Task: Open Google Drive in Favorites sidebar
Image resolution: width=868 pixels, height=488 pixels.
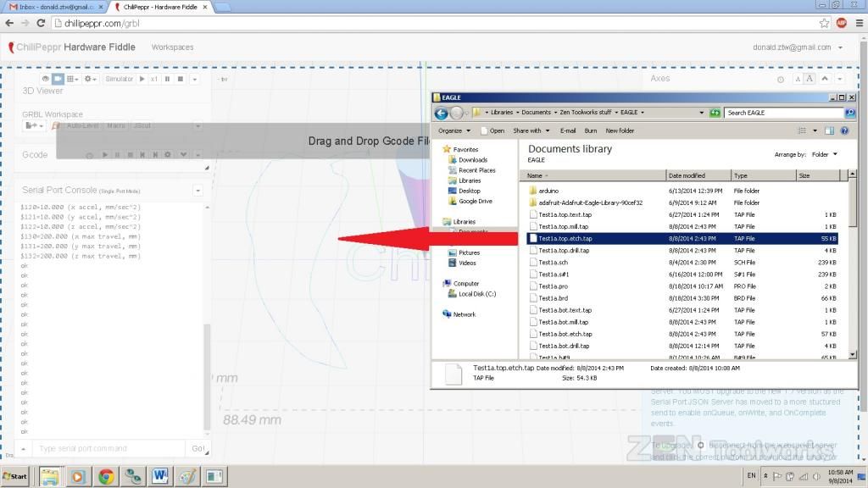Action: pyautogui.click(x=475, y=202)
